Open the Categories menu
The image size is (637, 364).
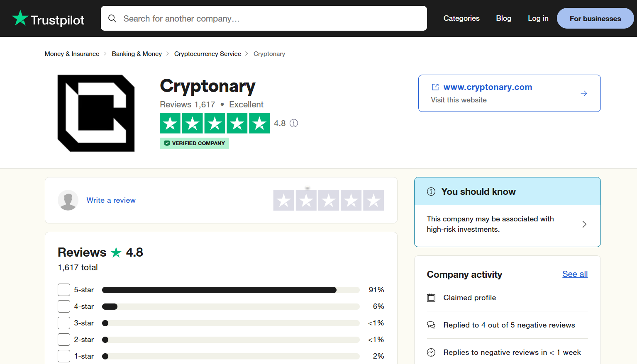pyautogui.click(x=461, y=18)
